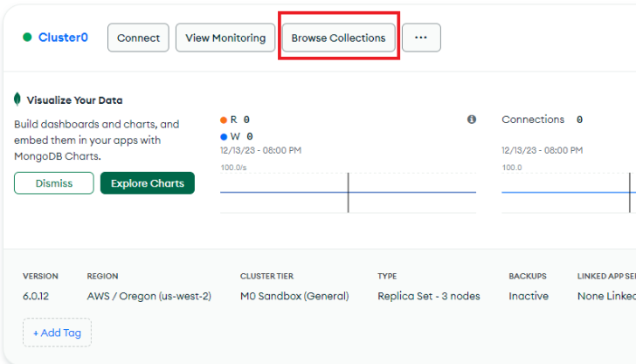Screen dimensions: 636x364
Task: Click cluster tier M0 Sandbox (General)
Action: (x=294, y=296)
